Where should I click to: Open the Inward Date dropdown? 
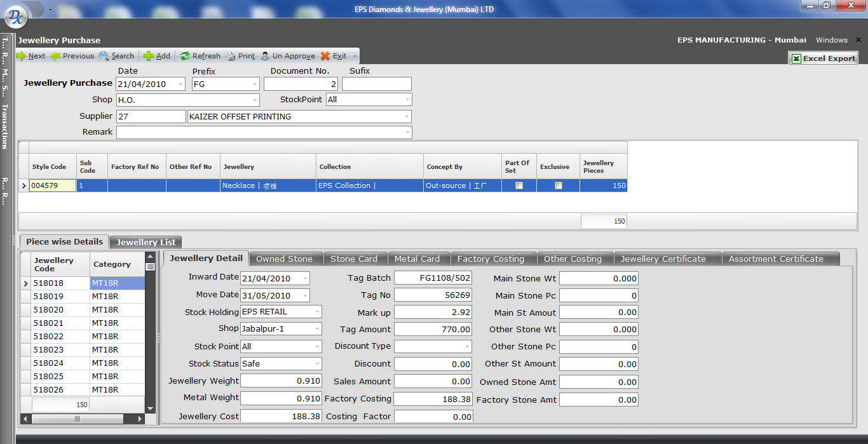pos(306,278)
